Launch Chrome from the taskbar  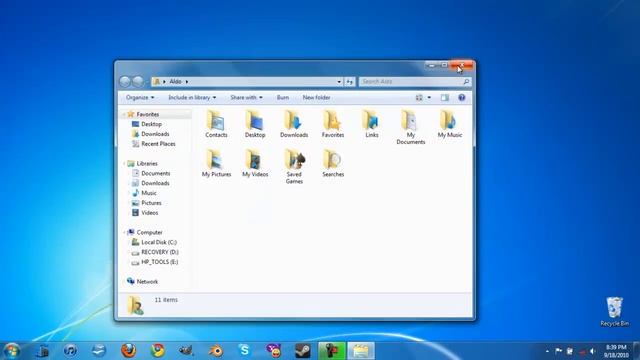click(157, 351)
